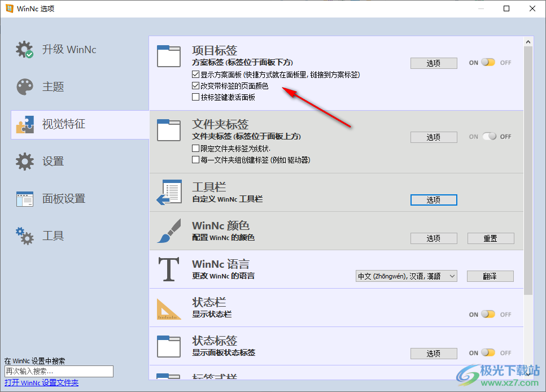
Task: Click the 工具 double-gear icon
Action: click(x=25, y=236)
